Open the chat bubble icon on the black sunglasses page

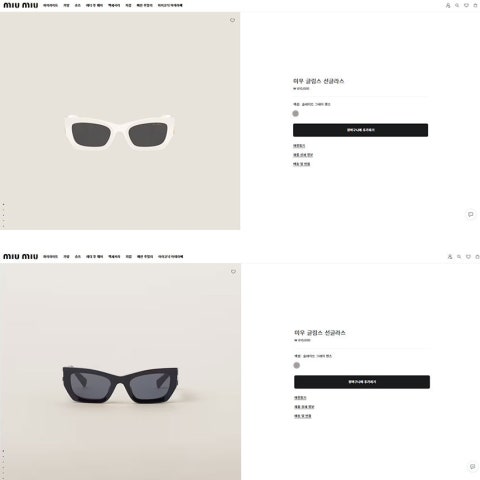[x=472, y=466]
